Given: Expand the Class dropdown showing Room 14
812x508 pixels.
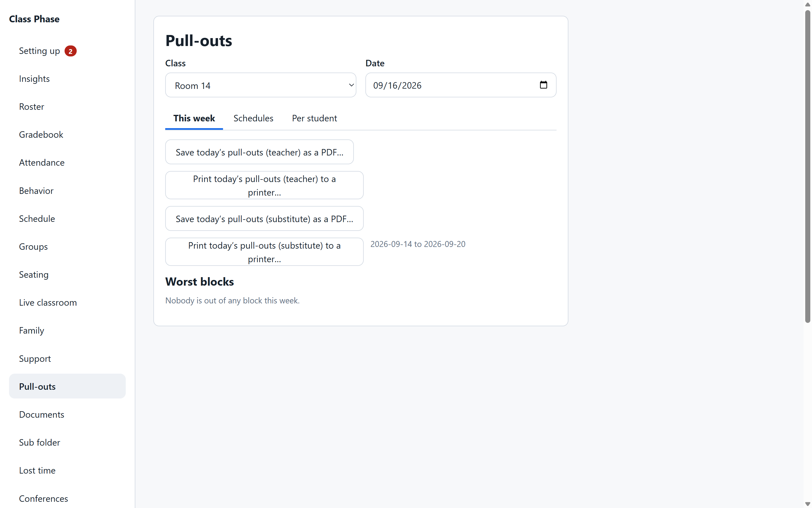Looking at the screenshot, I should click(x=261, y=85).
